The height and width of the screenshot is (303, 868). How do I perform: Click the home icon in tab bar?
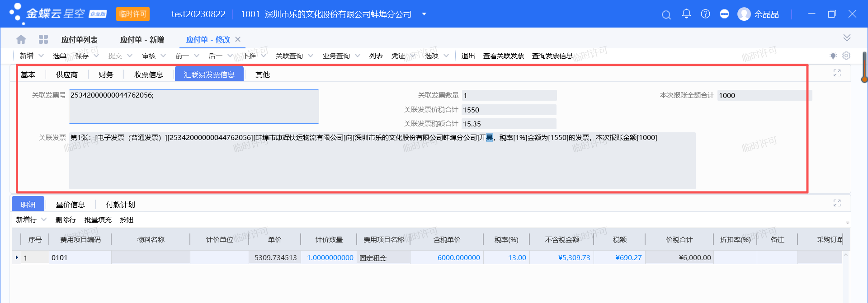tap(21, 40)
